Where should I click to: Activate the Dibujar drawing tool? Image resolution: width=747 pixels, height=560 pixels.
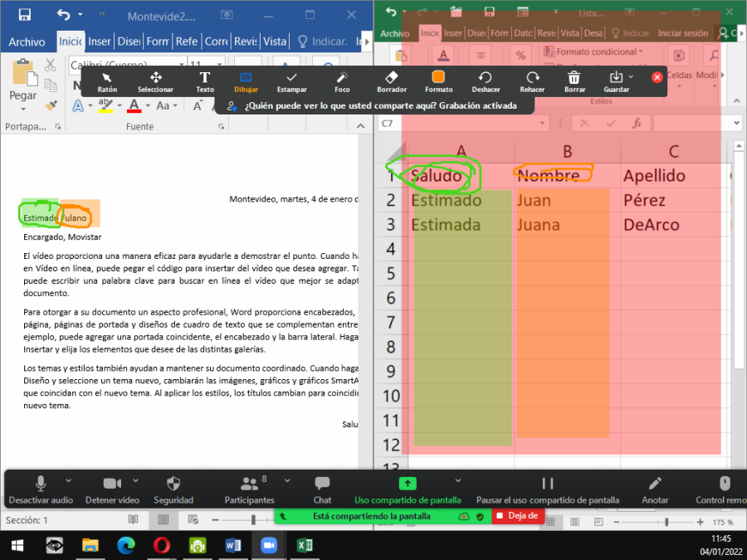[x=246, y=82]
